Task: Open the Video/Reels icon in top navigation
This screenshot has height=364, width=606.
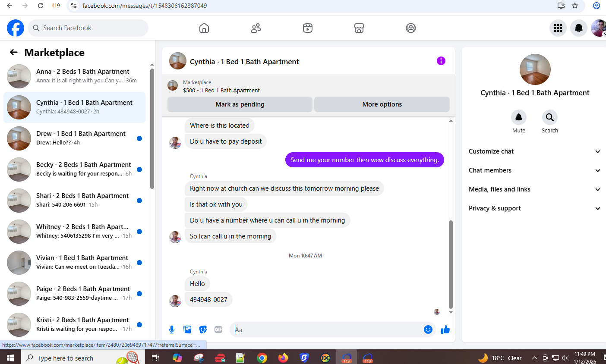Action: [x=308, y=28]
